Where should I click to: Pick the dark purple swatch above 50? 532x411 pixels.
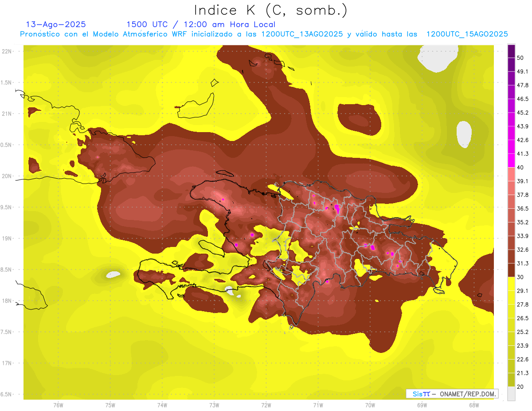click(x=511, y=51)
